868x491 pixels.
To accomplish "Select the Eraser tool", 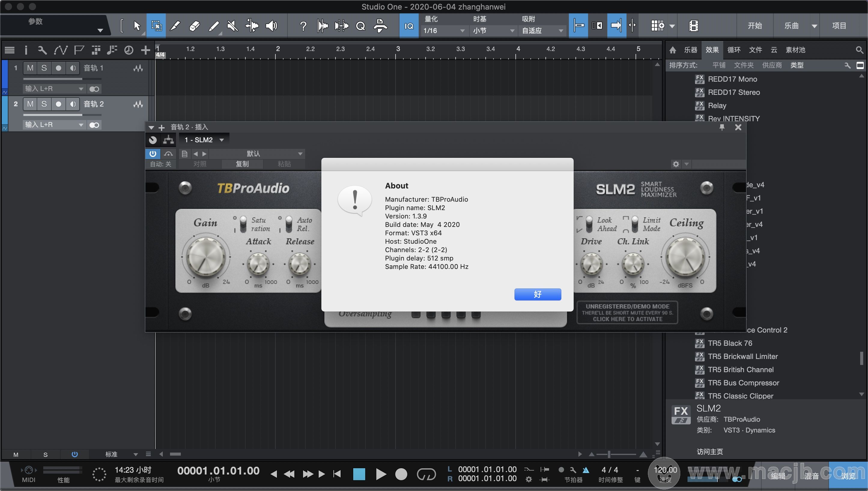I will (194, 26).
